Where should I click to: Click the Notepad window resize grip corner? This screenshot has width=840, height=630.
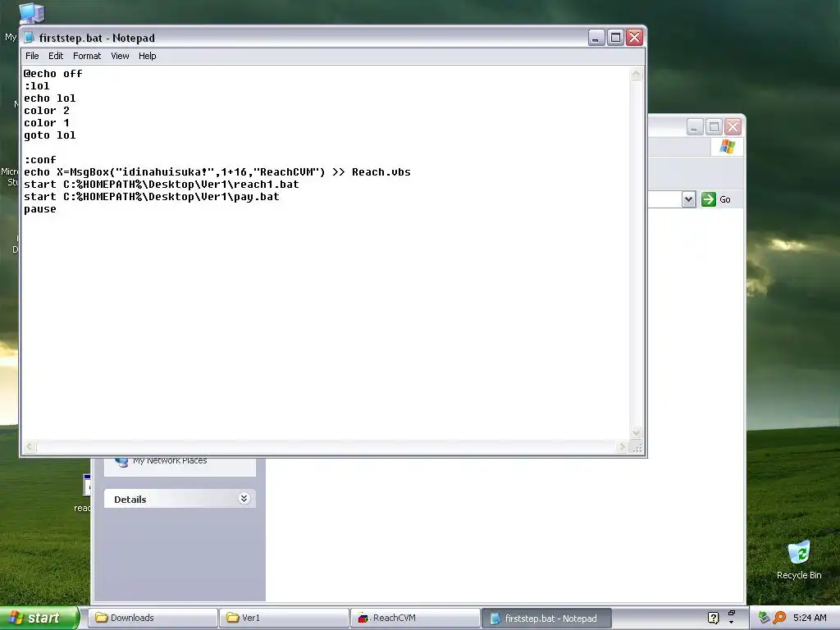tap(637, 447)
